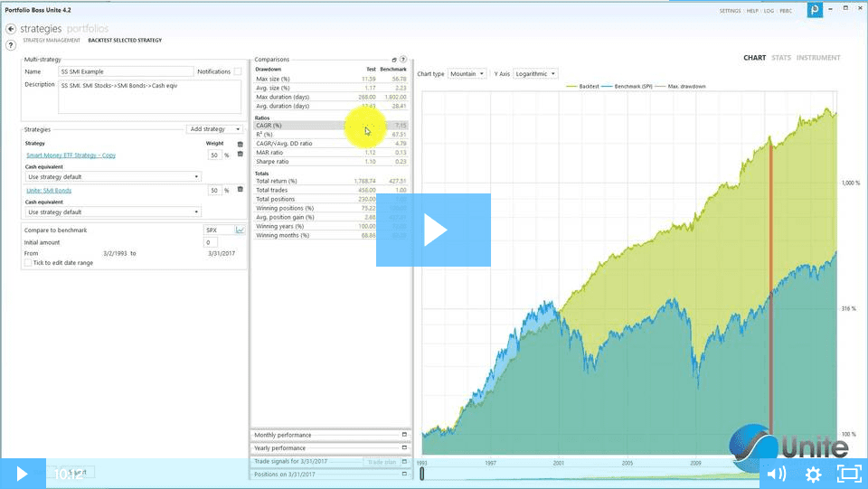
Task: Open the benchmark chart icon beside SPX
Action: (x=240, y=230)
